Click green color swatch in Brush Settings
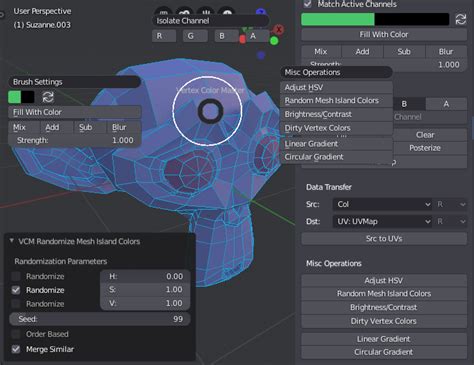 [14, 97]
